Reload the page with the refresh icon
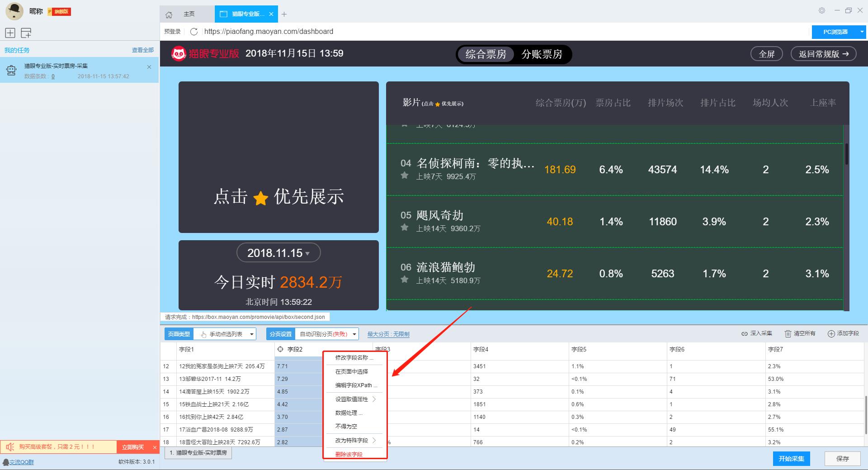Screen dimensions: 868x470 point(194,32)
